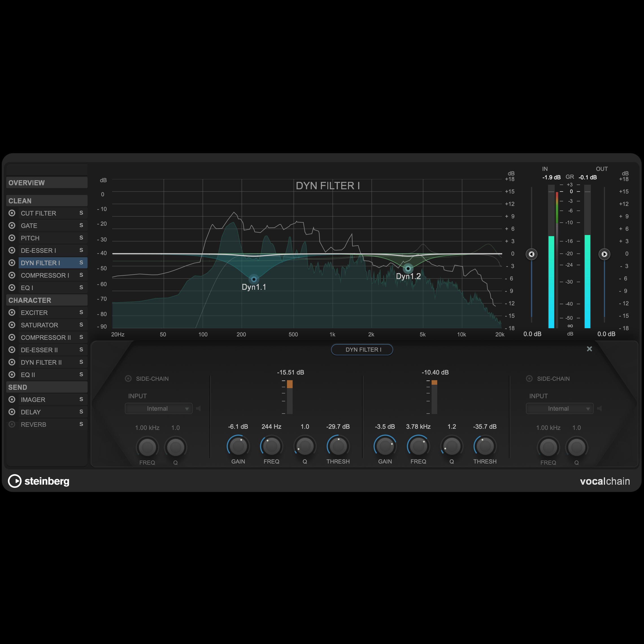Solo the DE-ESSER I module
Image resolution: width=644 pixels, height=644 pixels.
click(x=81, y=250)
